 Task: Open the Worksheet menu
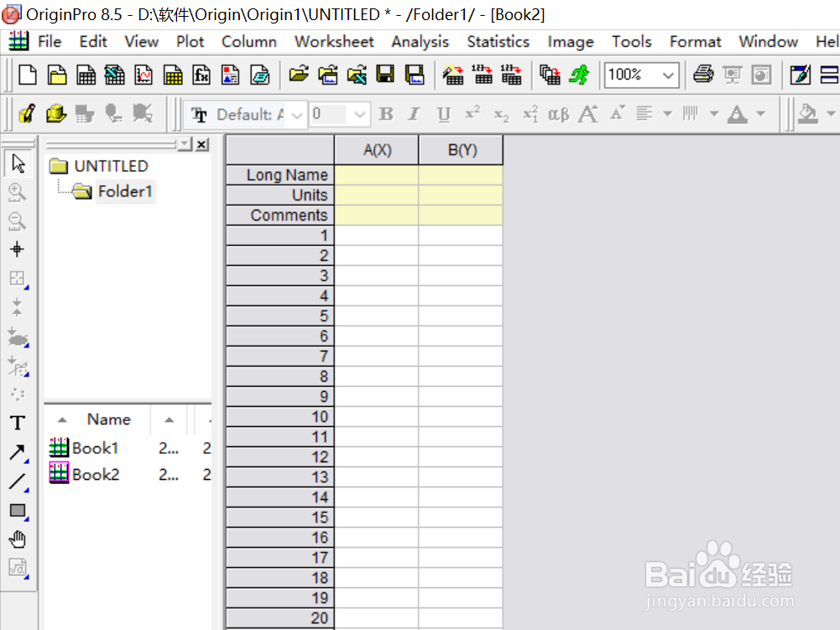[x=334, y=42]
